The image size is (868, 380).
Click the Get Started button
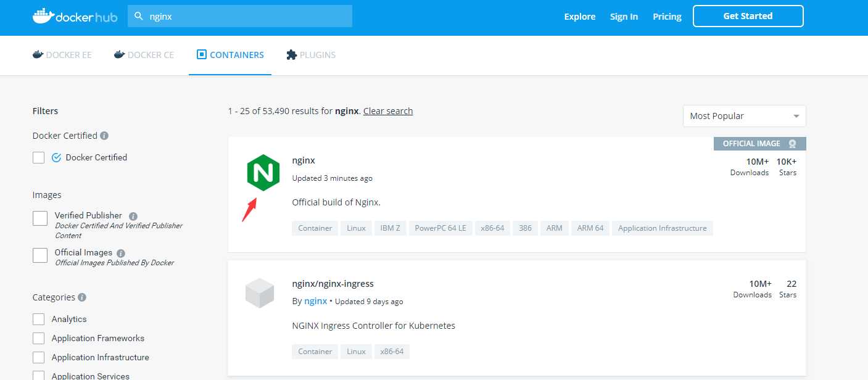(x=748, y=16)
